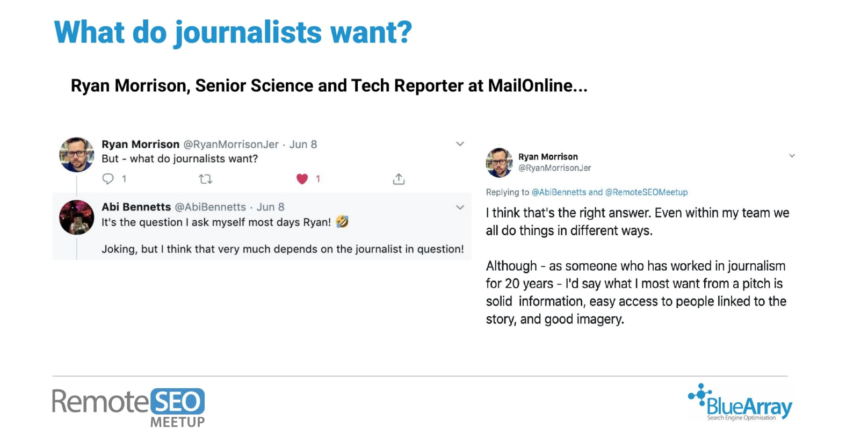Click the share upload icon on Ryan's tweet
This screenshot has width=868, height=435.
pos(399,179)
